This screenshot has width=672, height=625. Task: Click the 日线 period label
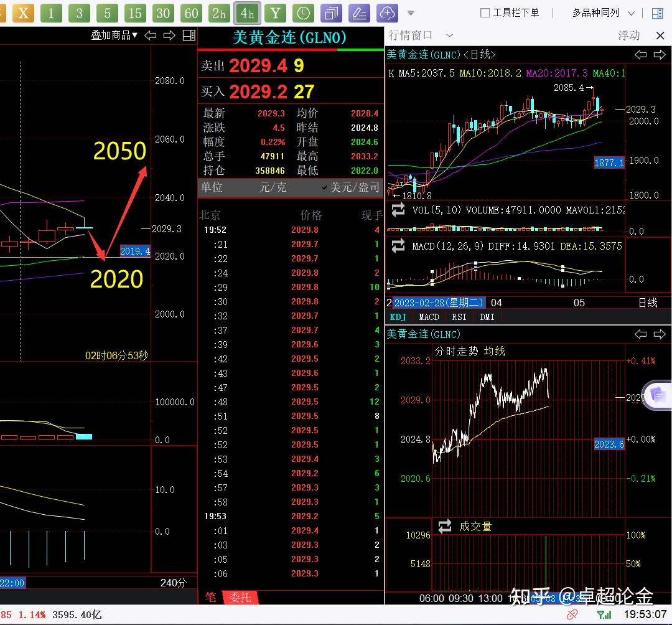tap(648, 303)
